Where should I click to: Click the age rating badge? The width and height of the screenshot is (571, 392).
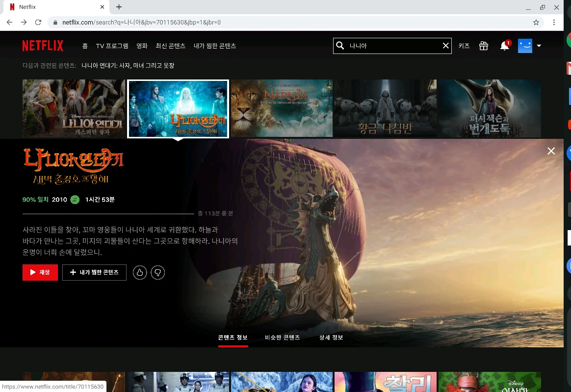pyautogui.click(x=75, y=199)
